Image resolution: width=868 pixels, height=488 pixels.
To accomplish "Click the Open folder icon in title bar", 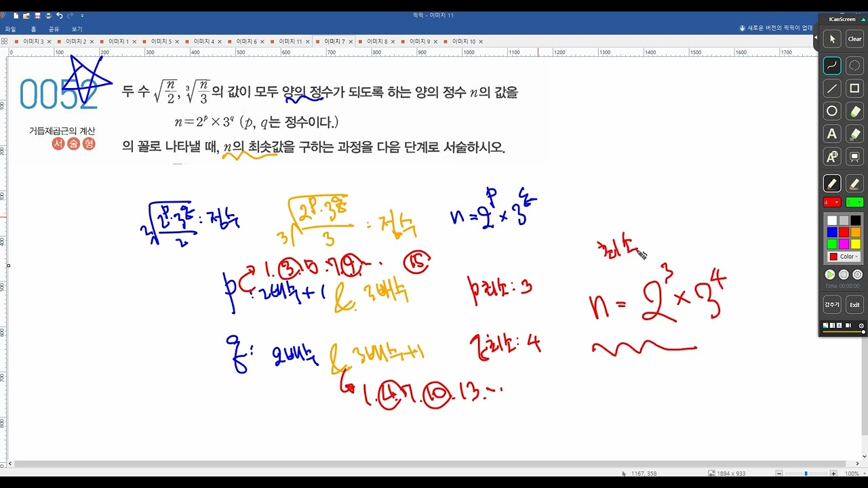I will [x=26, y=16].
